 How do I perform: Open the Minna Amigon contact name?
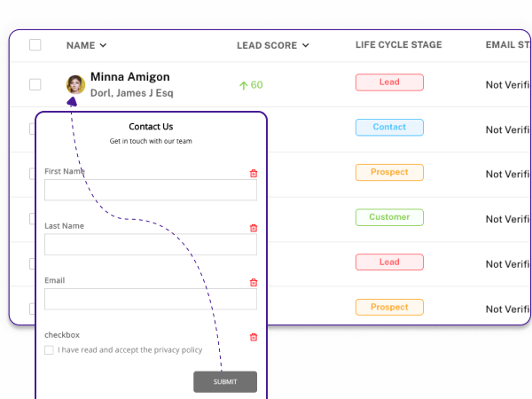pos(130,76)
